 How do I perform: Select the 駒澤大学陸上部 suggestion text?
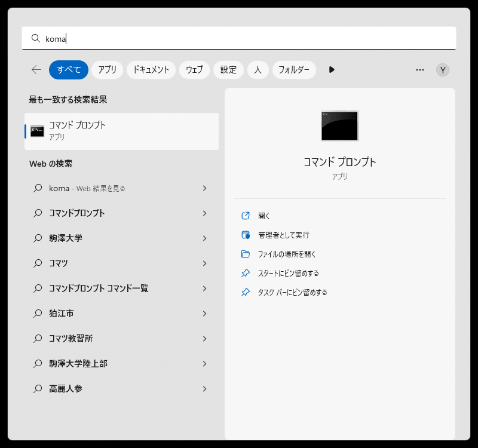click(78, 363)
